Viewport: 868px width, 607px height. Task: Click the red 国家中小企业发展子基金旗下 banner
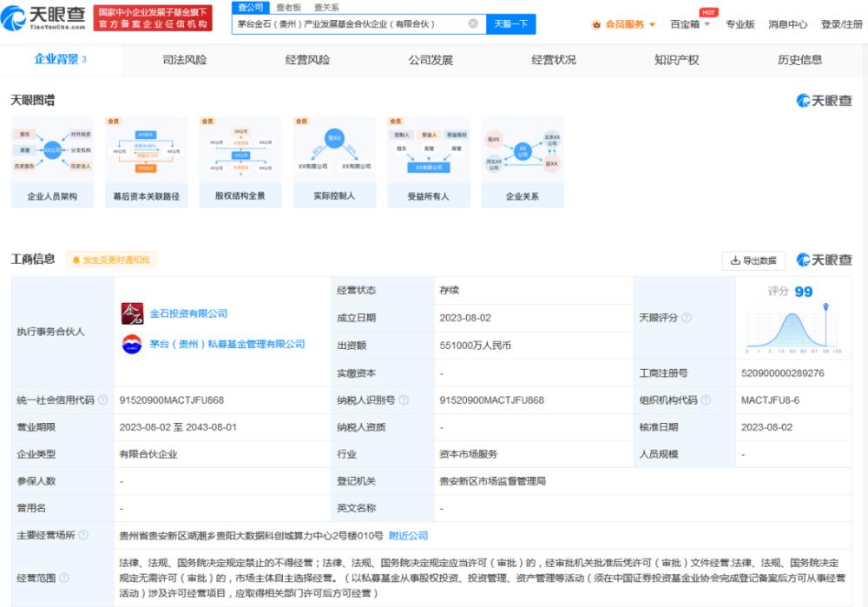click(x=153, y=18)
